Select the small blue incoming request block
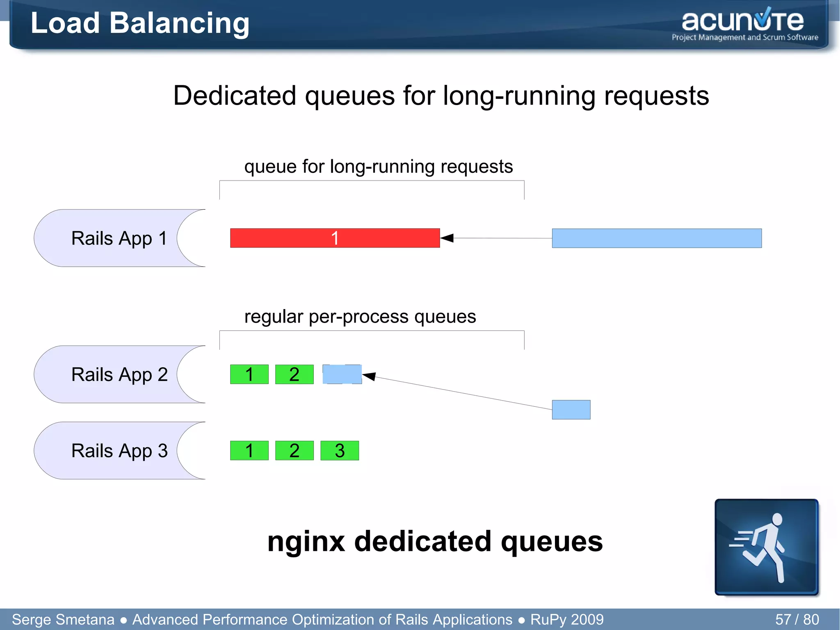This screenshot has width=840, height=630. [x=571, y=410]
